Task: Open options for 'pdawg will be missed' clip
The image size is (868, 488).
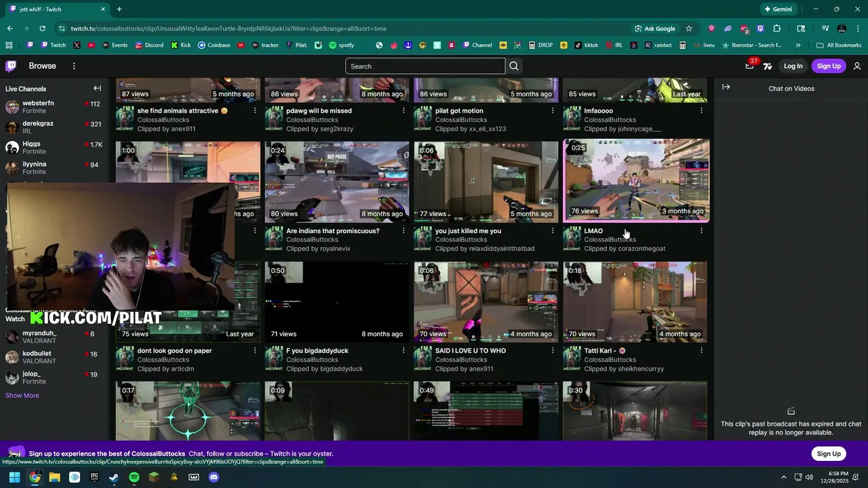Action: 403,110
